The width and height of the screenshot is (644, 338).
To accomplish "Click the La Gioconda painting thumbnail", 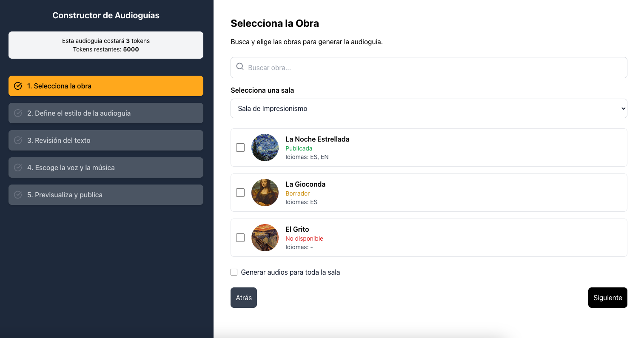I will [x=265, y=193].
